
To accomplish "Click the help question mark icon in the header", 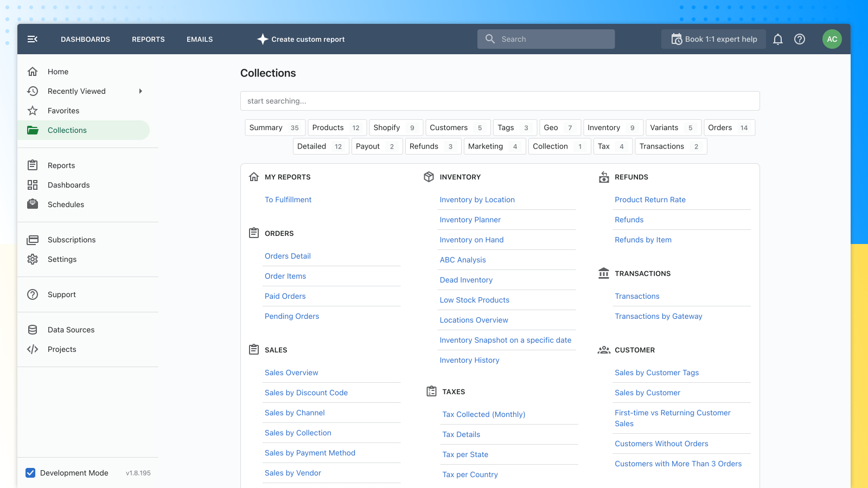I will coord(800,39).
